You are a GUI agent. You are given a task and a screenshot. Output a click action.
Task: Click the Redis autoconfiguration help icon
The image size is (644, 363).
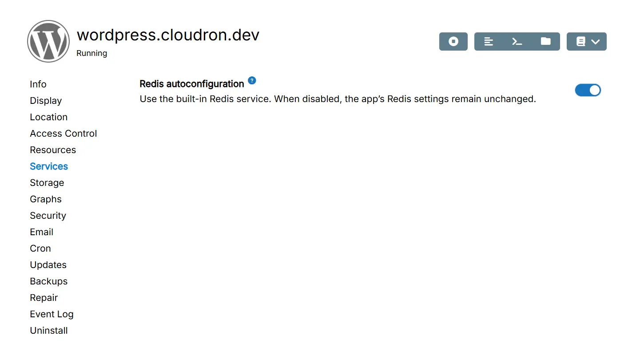pyautogui.click(x=252, y=80)
